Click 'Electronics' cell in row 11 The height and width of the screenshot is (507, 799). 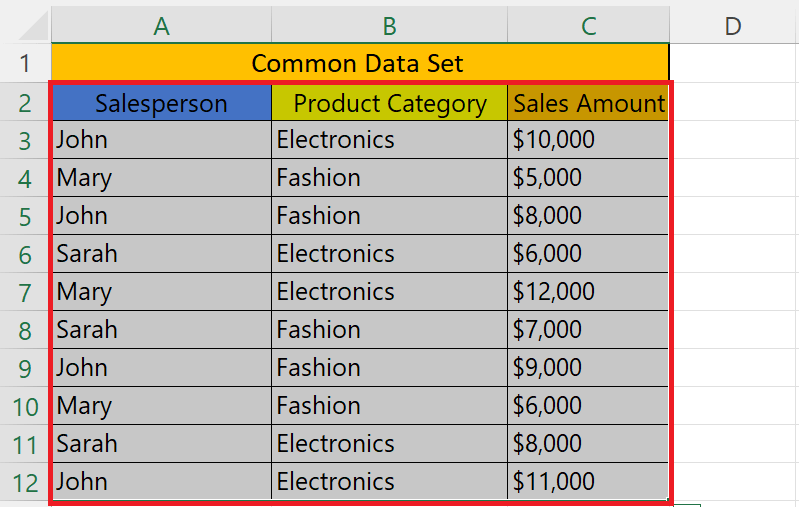[x=389, y=443]
